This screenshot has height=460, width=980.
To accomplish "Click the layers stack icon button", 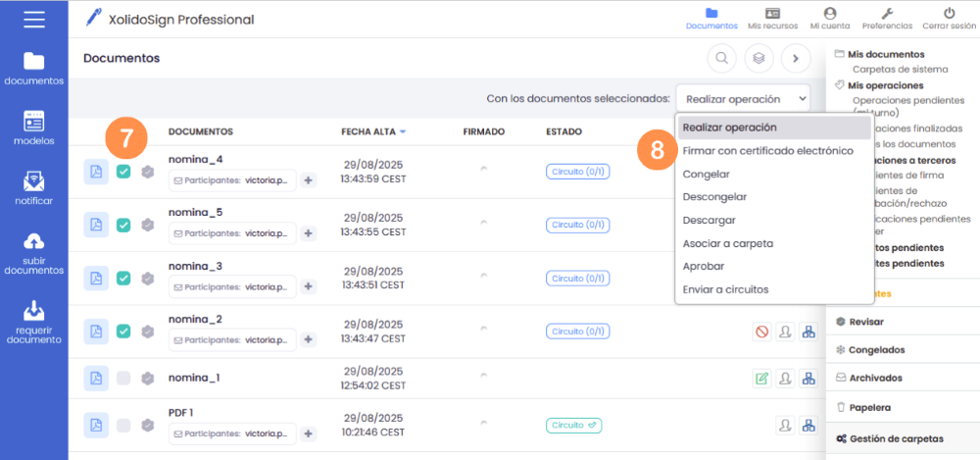I will tap(759, 58).
